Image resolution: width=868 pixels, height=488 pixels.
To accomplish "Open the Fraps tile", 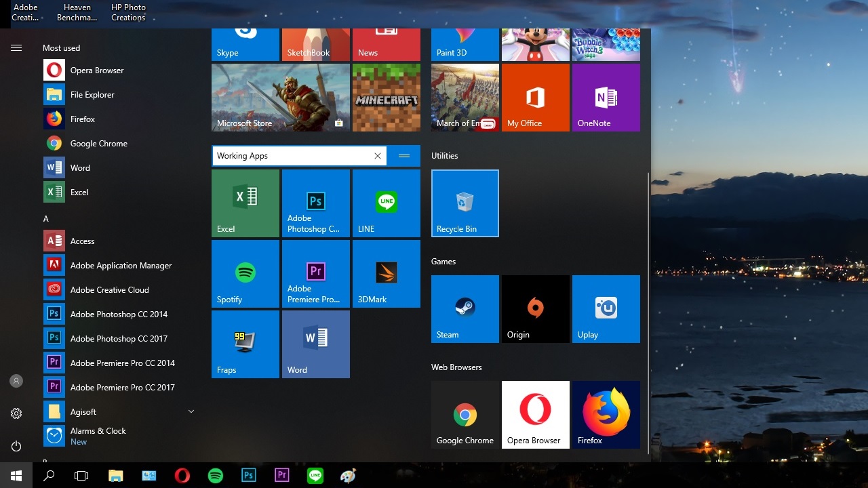I will [x=245, y=344].
